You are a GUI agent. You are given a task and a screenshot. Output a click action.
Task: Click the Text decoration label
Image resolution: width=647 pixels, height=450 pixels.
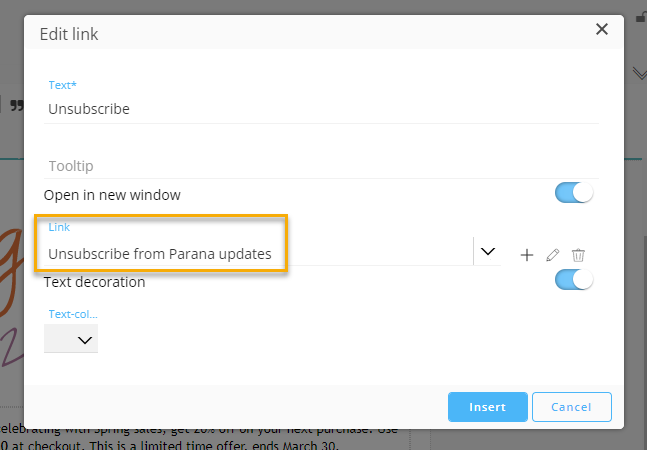95,282
